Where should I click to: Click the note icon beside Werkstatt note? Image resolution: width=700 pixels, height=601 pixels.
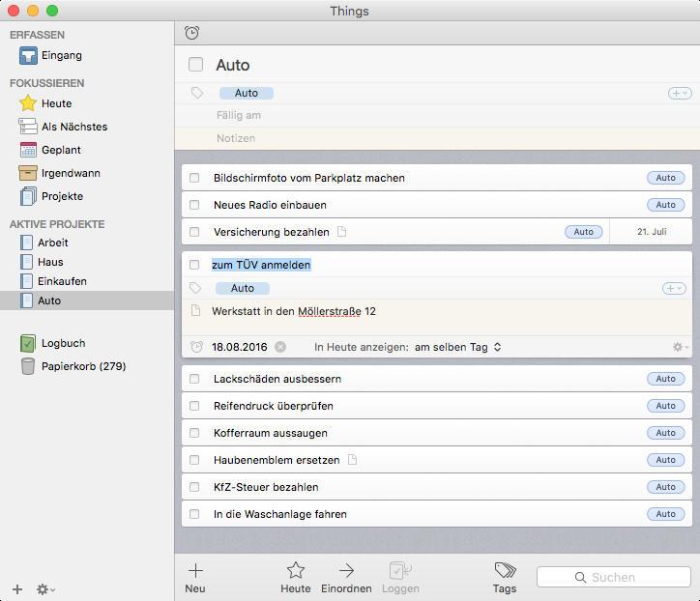pyautogui.click(x=195, y=310)
